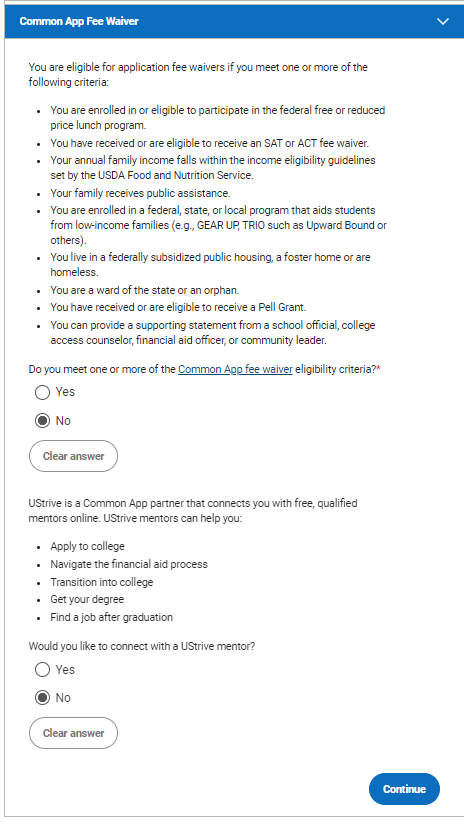The image size is (464, 825).
Task: Clear answer for the UStrive mentor question
Action: tap(73, 733)
